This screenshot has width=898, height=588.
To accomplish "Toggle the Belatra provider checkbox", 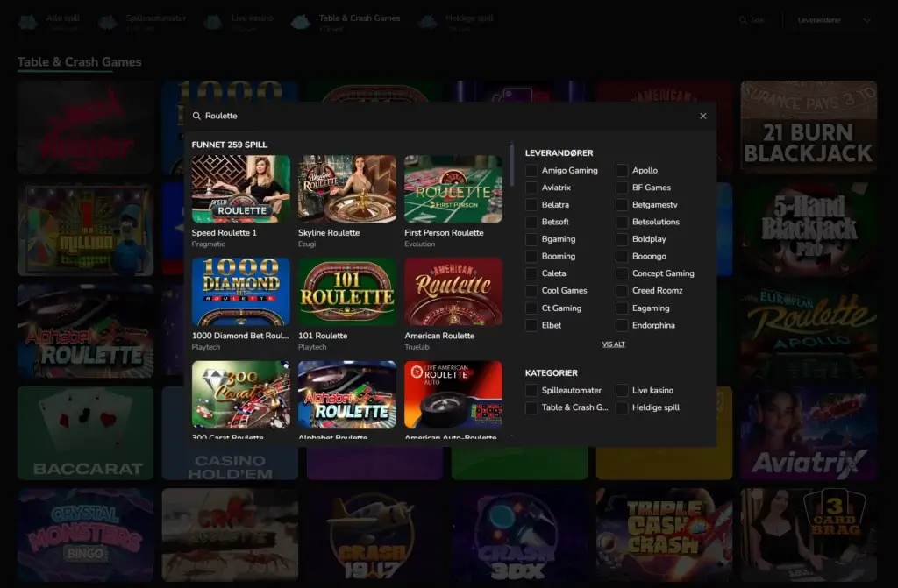I will (x=531, y=205).
